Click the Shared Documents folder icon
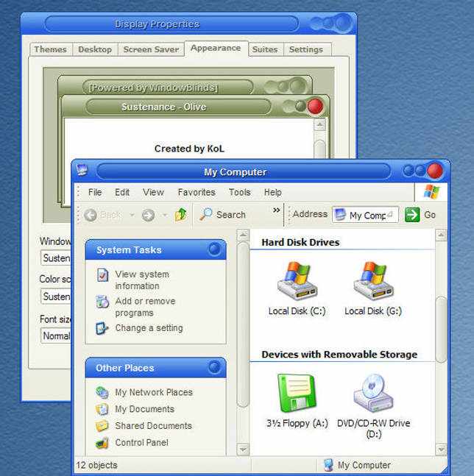 tap(102, 426)
